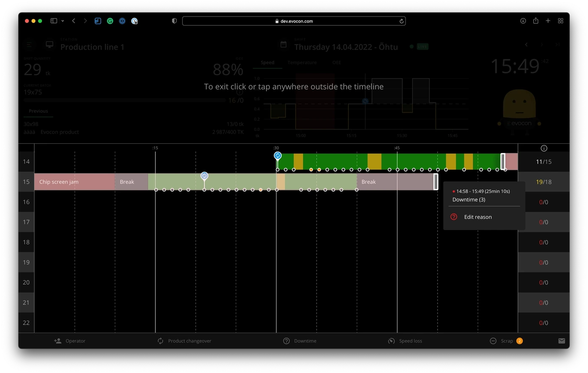Open the 1Password extension icon

122,21
